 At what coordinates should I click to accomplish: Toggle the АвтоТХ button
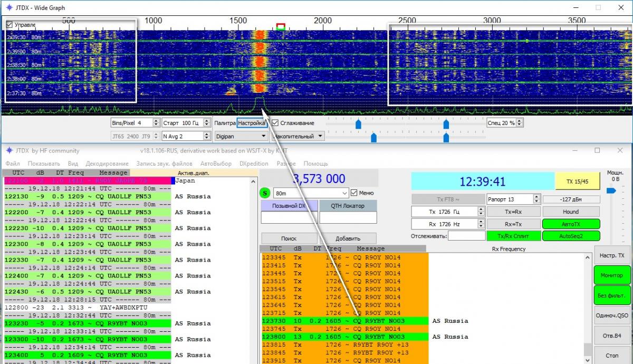(571, 224)
